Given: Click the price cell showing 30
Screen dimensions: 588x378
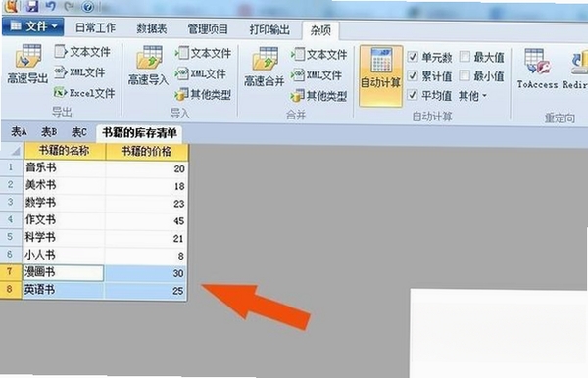Looking at the screenshot, I should coord(145,273).
